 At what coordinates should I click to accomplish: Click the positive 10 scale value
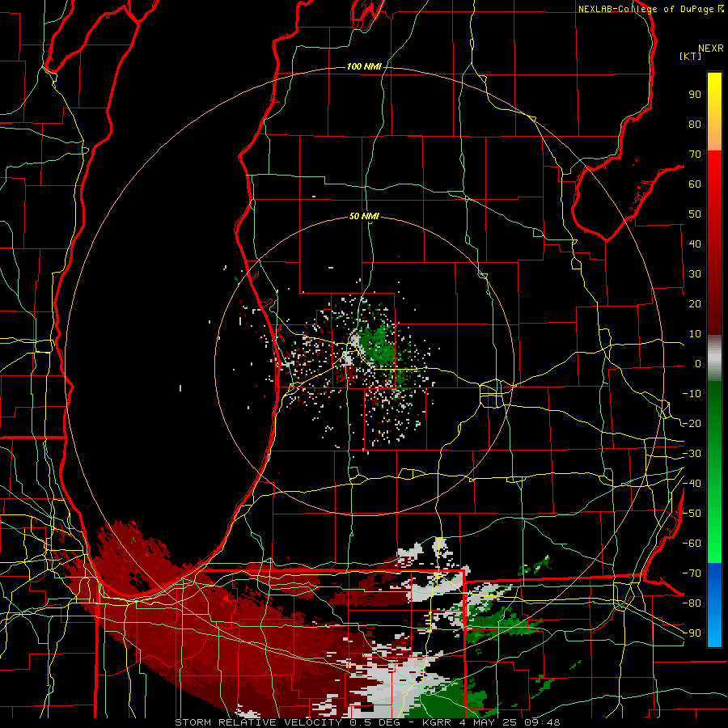pyautogui.click(x=695, y=334)
